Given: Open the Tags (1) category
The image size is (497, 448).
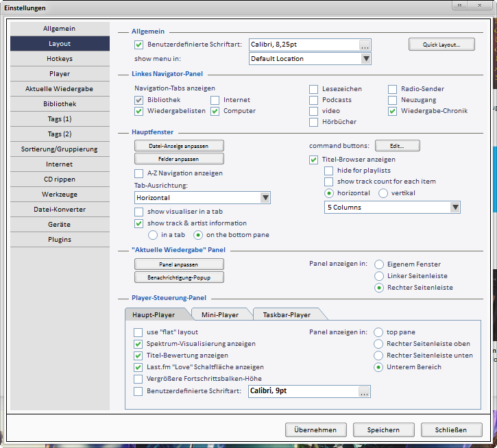Looking at the screenshot, I should point(60,119).
